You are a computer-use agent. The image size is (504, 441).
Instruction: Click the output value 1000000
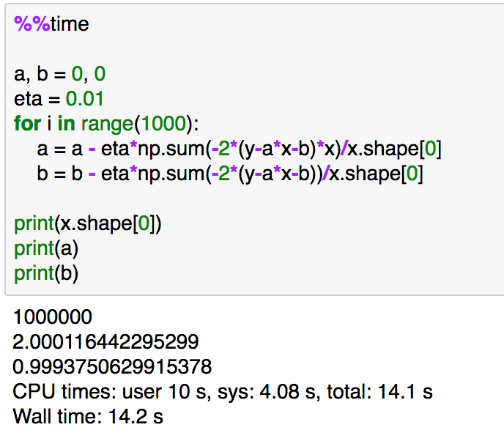coord(53,317)
